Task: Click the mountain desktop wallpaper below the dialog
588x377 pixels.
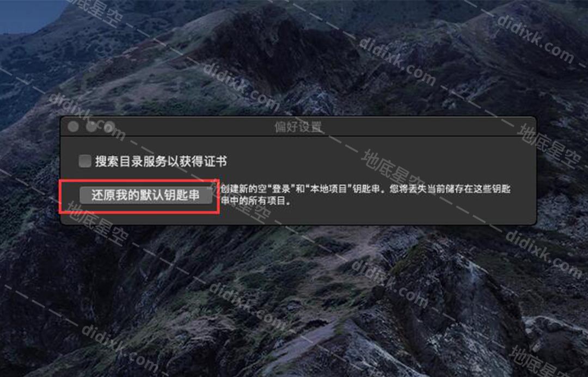Action: (292, 300)
